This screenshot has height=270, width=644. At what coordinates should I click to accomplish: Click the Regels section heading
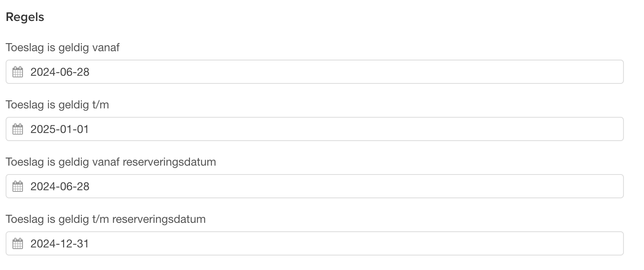[x=25, y=17]
